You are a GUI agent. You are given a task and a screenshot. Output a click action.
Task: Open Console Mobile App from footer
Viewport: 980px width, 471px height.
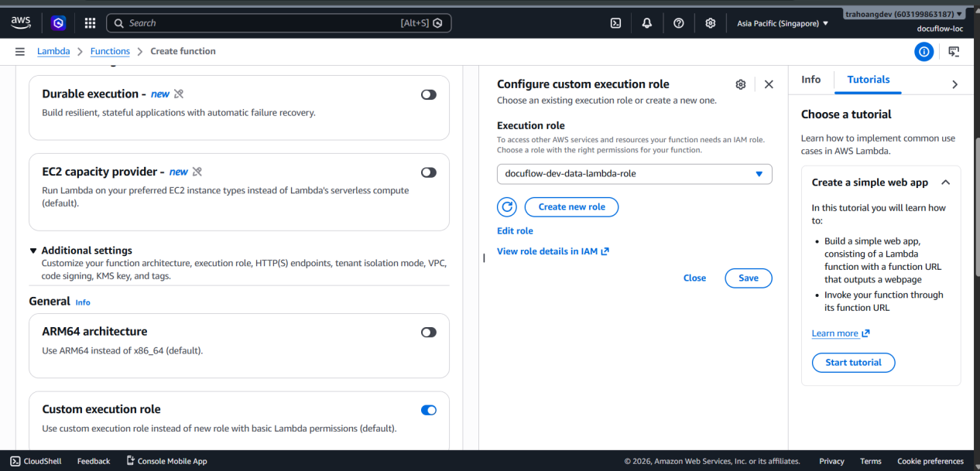pyautogui.click(x=166, y=461)
